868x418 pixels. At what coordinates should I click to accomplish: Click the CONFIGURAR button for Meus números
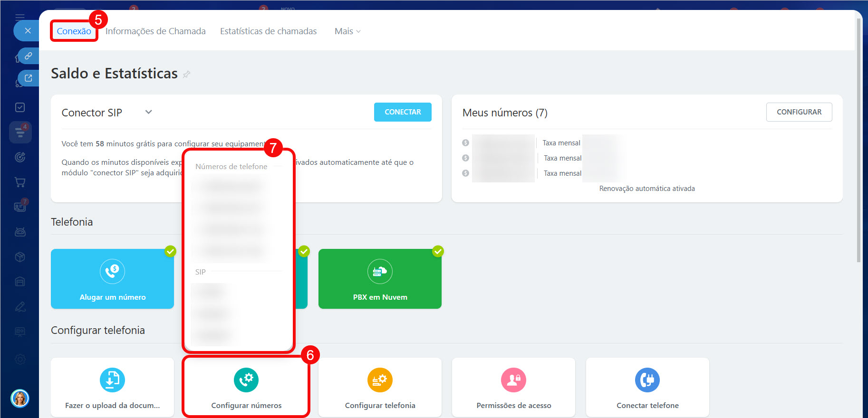(x=799, y=112)
